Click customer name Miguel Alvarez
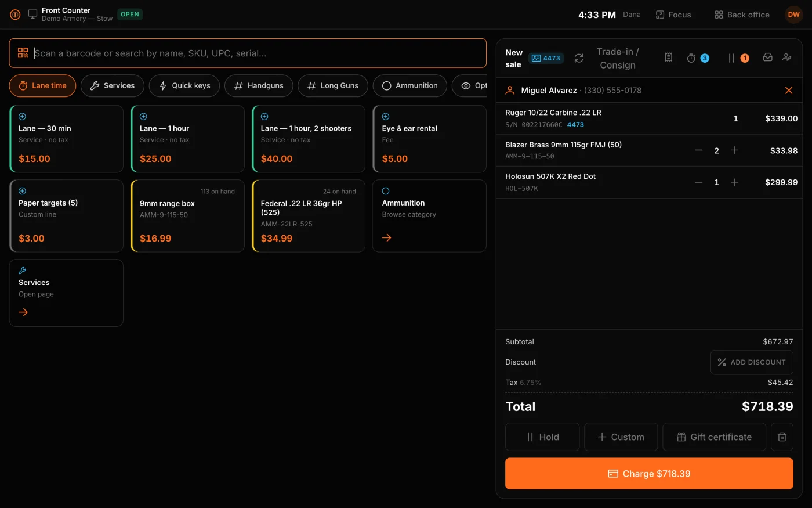 point(549,91)
